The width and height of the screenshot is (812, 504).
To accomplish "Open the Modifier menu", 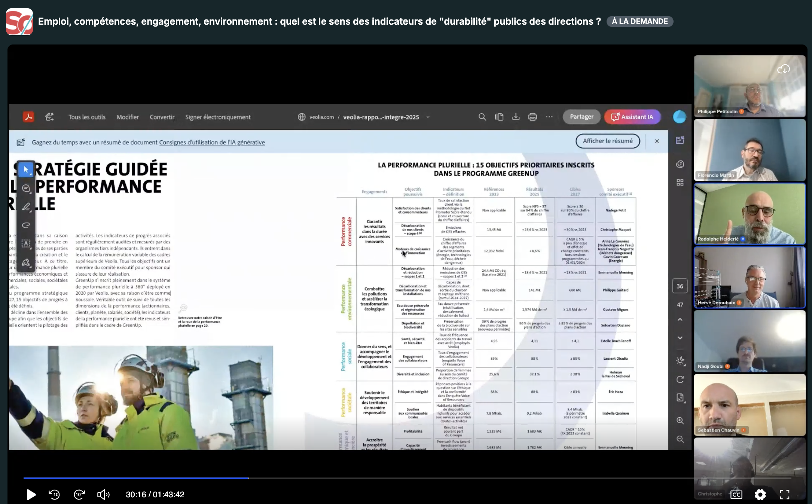I will 128,117.
